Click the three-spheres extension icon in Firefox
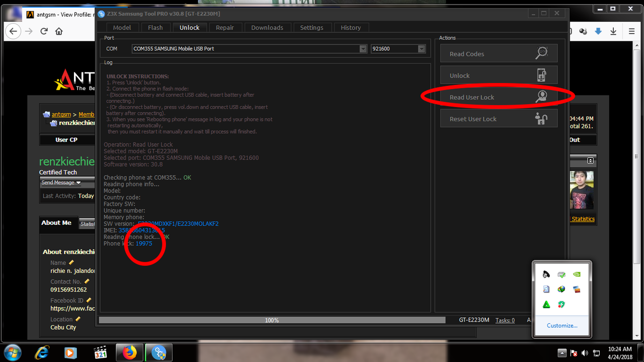 (583, 31)
